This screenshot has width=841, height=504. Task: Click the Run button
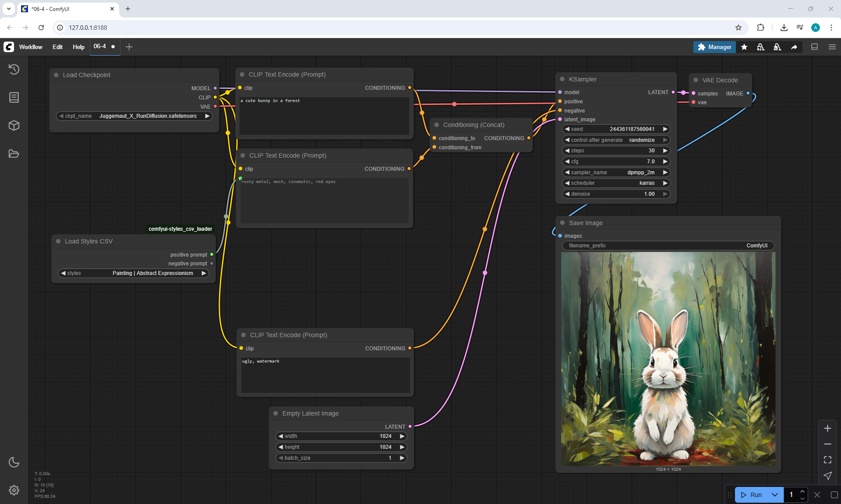click(753, 495)
